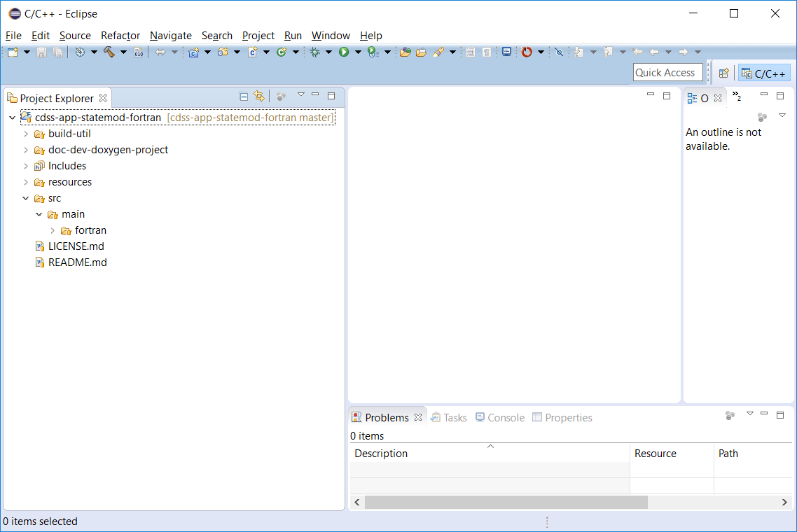
Task: Click the red circular restart icon
Action: [x=527, y=52]
